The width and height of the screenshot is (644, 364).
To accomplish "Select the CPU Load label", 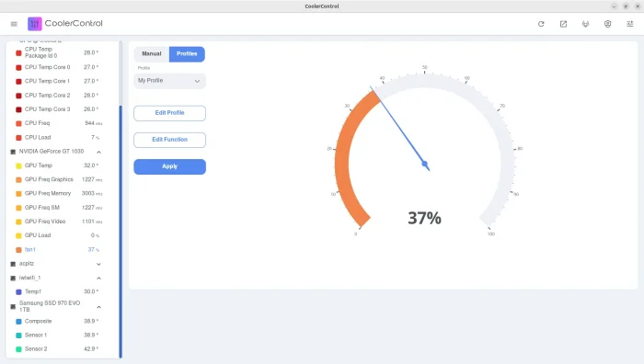I will [x=38, y=138].
